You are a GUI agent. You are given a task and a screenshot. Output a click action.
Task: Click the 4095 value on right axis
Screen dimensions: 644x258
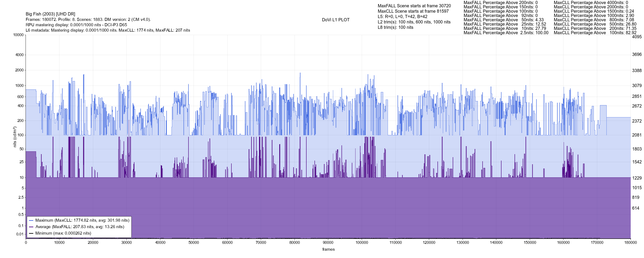637,37
